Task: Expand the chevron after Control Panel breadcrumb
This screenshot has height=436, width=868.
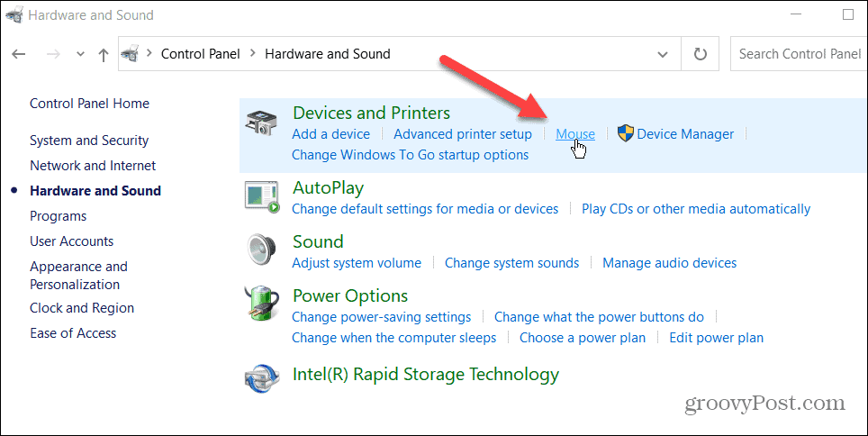Action: 252,53
